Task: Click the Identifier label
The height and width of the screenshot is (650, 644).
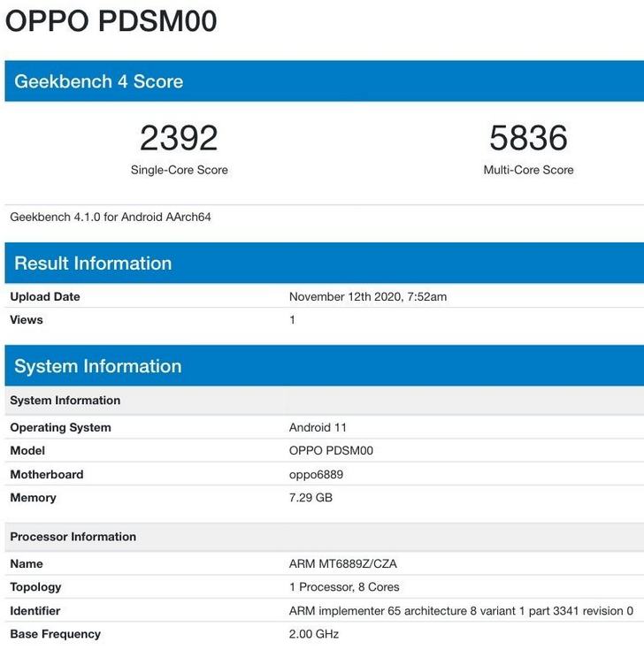Action: (x=35, y=610)
